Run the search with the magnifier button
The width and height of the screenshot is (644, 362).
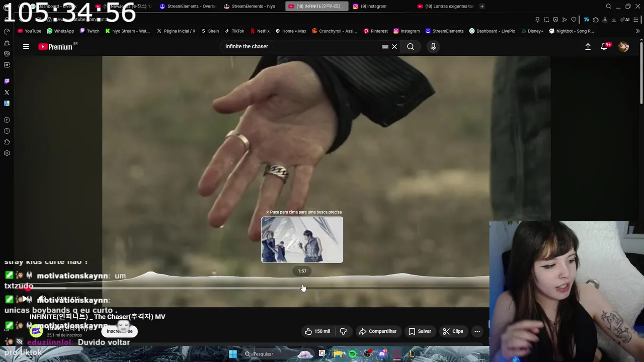411,47
